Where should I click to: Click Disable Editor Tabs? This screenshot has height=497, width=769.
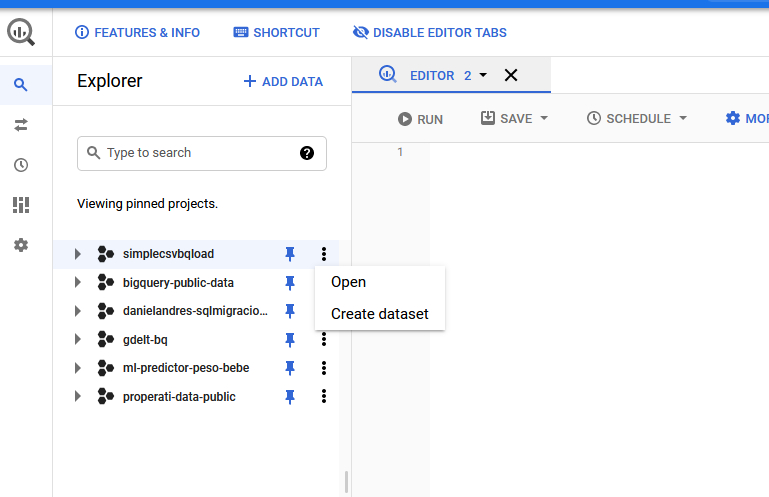coord(430,32)
